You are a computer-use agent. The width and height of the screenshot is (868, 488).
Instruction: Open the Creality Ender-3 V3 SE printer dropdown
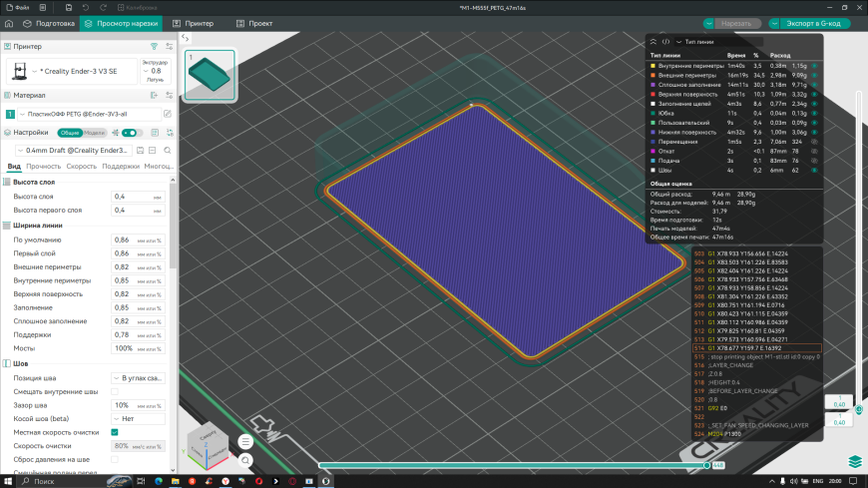[x=72, y=71]
